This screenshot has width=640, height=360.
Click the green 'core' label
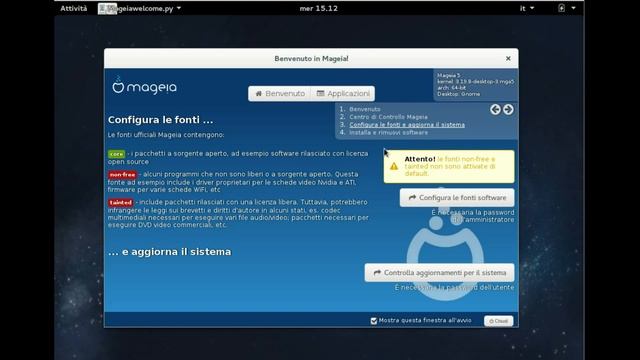pos(116,154)
